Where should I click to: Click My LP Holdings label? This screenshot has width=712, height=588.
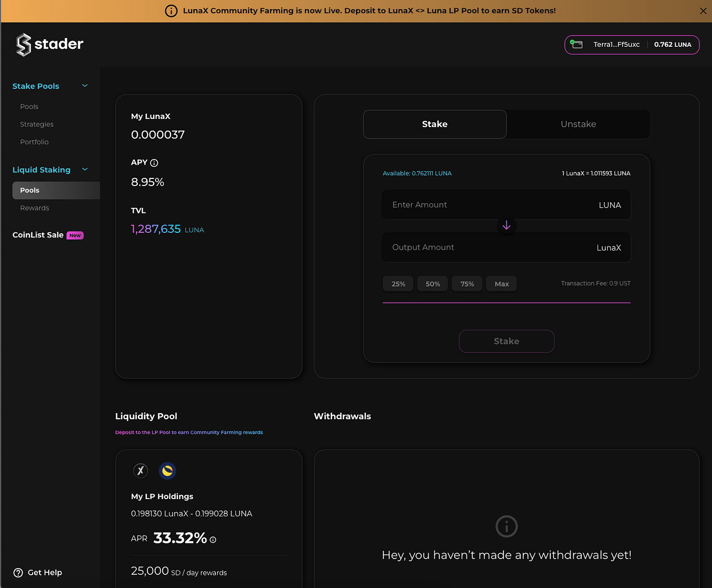(162, 497)
